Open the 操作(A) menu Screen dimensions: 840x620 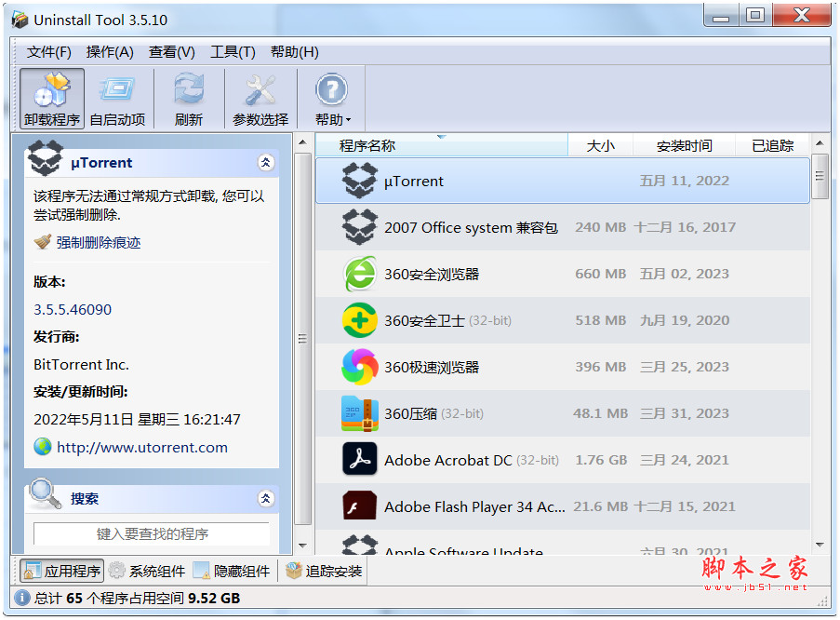(x=110, y=52)
